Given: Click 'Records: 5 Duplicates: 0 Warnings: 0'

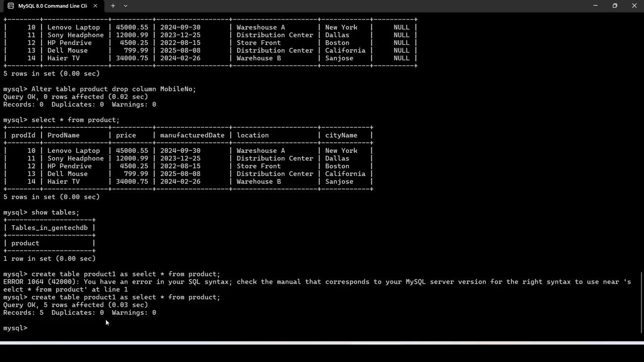Looking at the screenshot, I should pyautogui.click(x=79, y=313).
